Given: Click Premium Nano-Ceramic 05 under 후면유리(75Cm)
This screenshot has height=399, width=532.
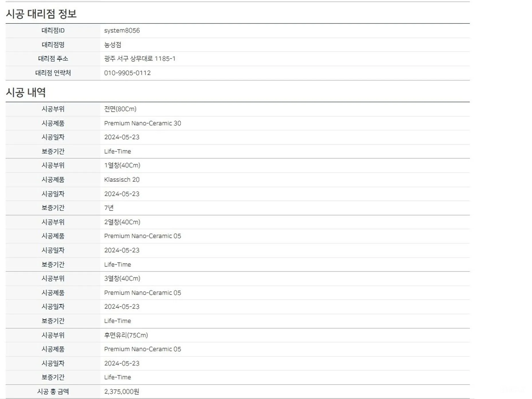Looking at the screenshot, I should [142, 349].
